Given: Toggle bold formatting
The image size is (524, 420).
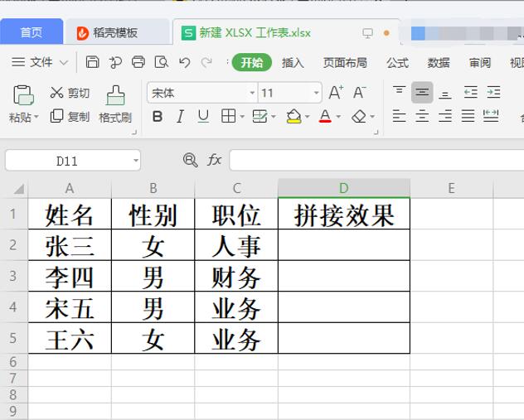Looking at the screenshot, I should (158, 117).
